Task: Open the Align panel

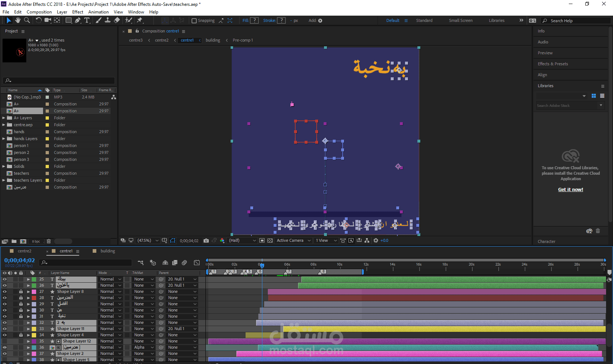Action: (542, 75)
